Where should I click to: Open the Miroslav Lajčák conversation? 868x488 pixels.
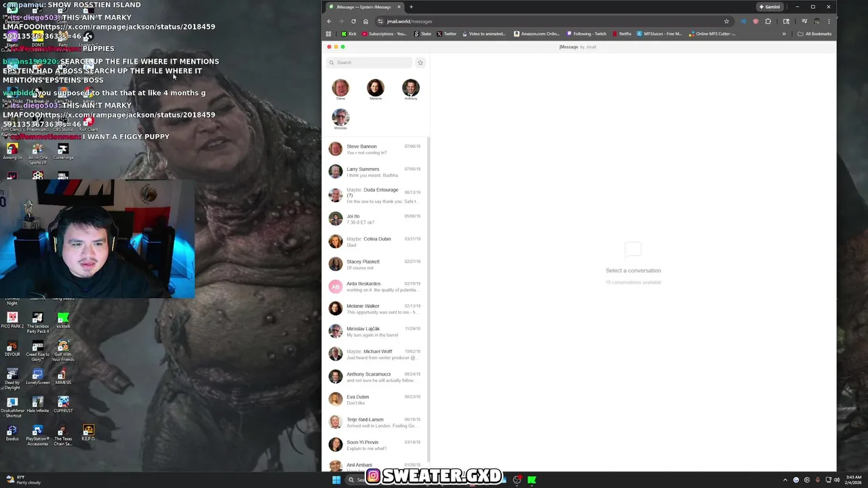(375, 331)
